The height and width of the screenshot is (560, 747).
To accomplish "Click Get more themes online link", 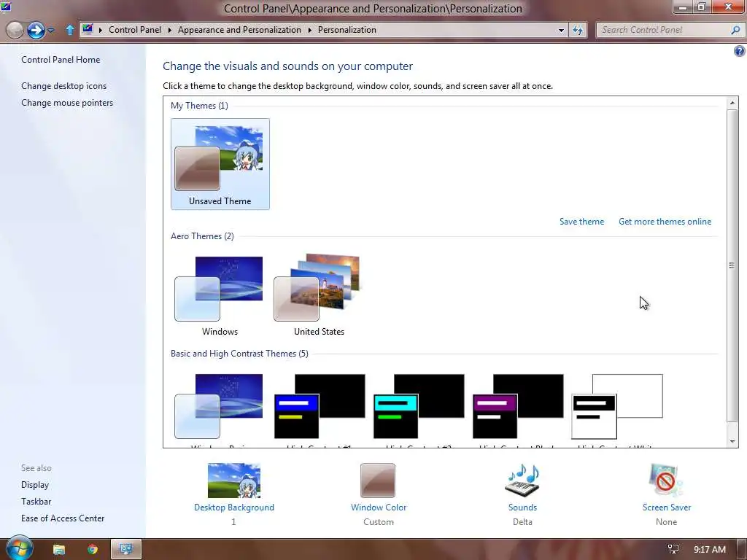I will [x=665, y=222].
